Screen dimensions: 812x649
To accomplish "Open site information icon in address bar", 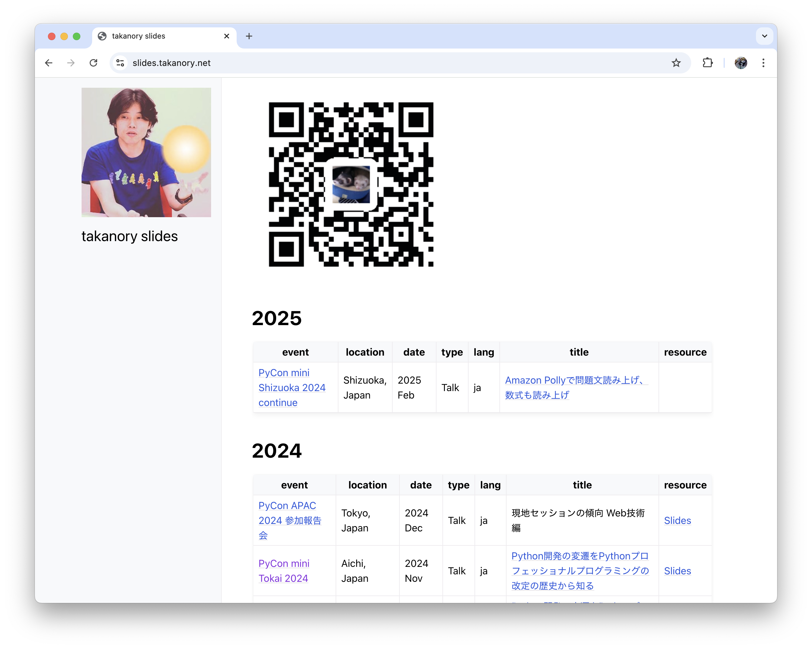I will tap(120, 63).
